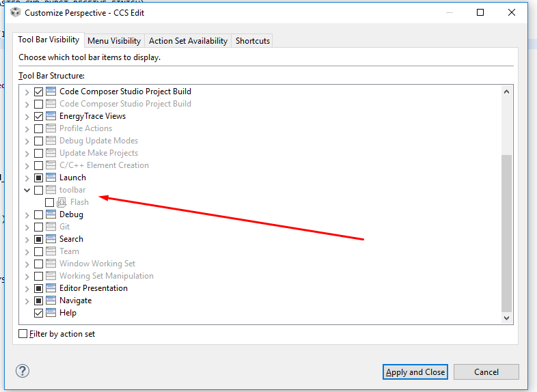Select the Debug Update Modes row
The height and width of the screenshot is (392, 537).
tap(98, 141)
